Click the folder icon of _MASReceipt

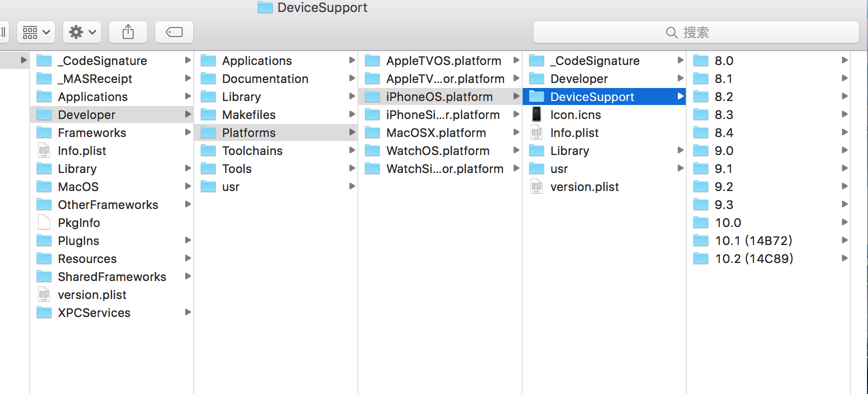(44, 78)
